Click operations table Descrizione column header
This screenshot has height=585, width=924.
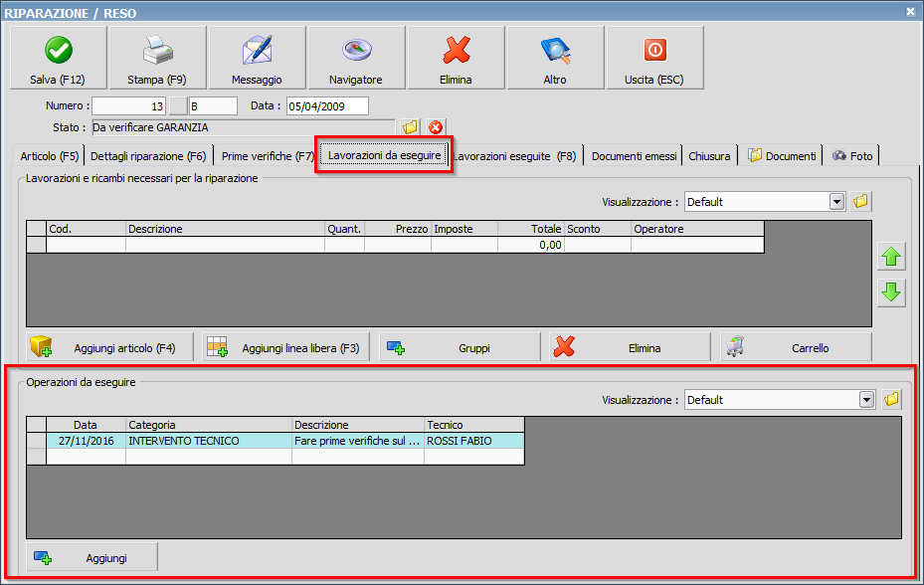[358, 425]
